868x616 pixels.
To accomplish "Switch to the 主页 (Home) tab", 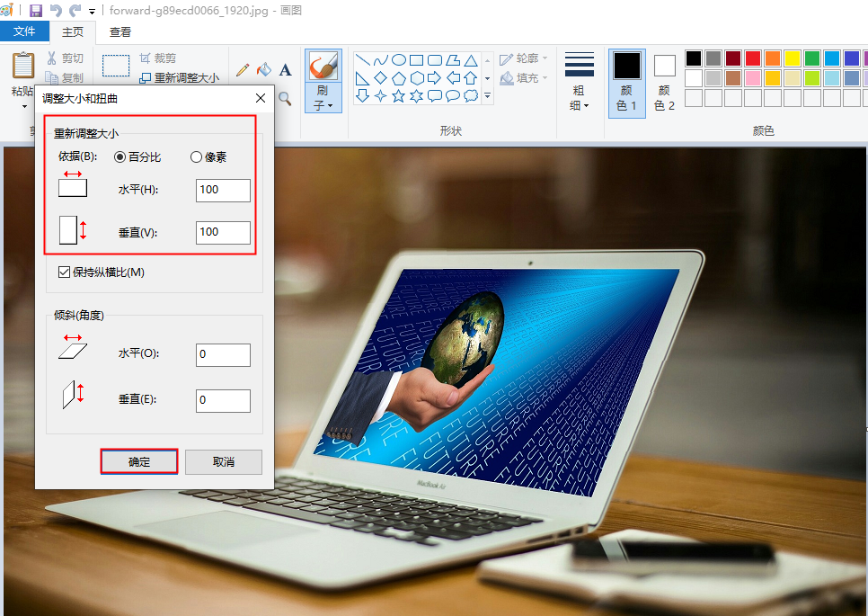I will [73, 32].
